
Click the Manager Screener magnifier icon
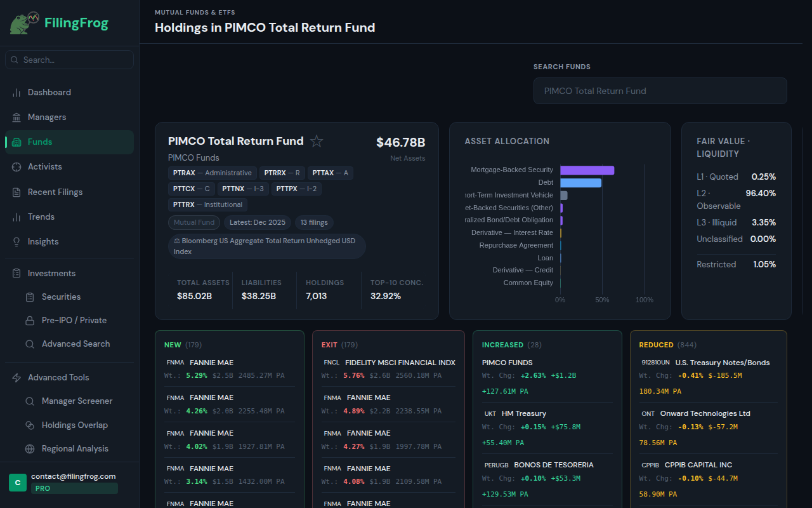[29, 401]
